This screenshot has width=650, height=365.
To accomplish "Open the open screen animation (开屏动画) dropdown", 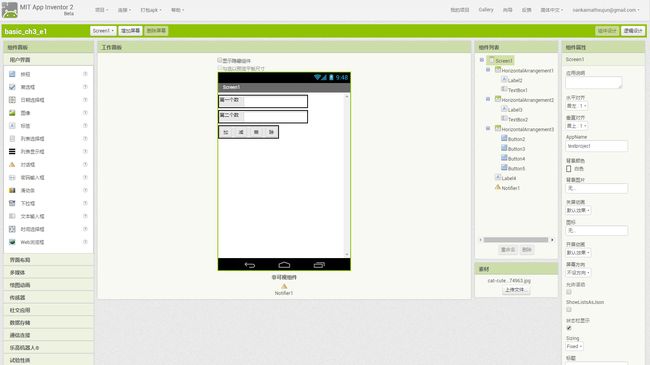I will tap(578, 253).
